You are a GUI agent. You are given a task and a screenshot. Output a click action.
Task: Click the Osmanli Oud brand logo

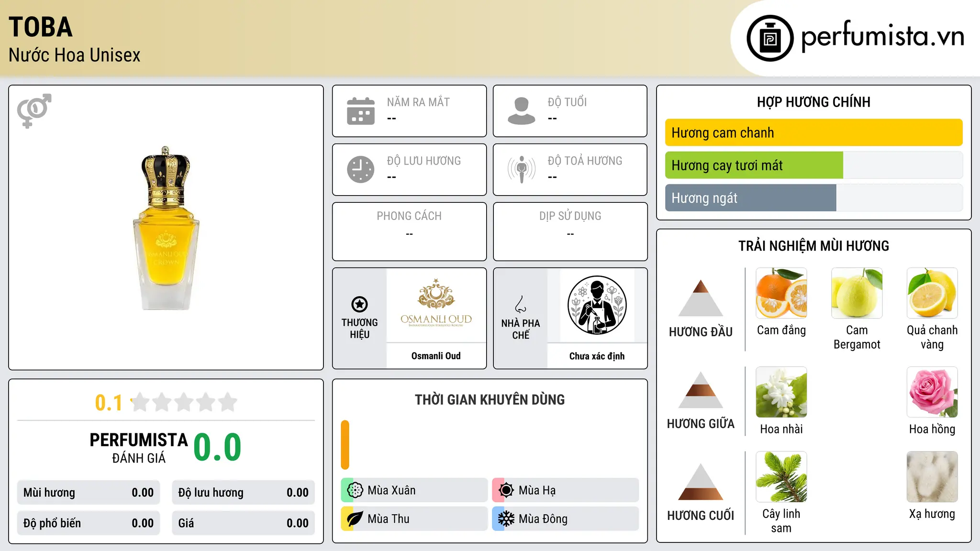pyautogui.click(x=436, y=303)
